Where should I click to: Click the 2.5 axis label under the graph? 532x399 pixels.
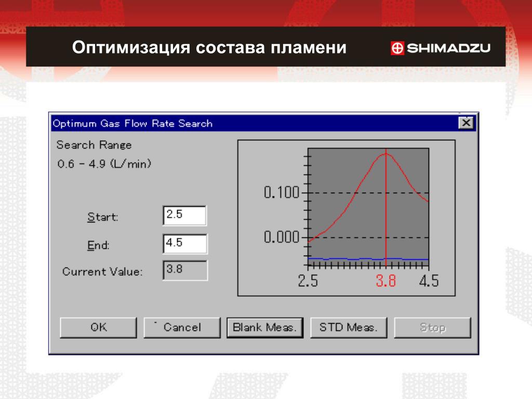coord(308,281)
